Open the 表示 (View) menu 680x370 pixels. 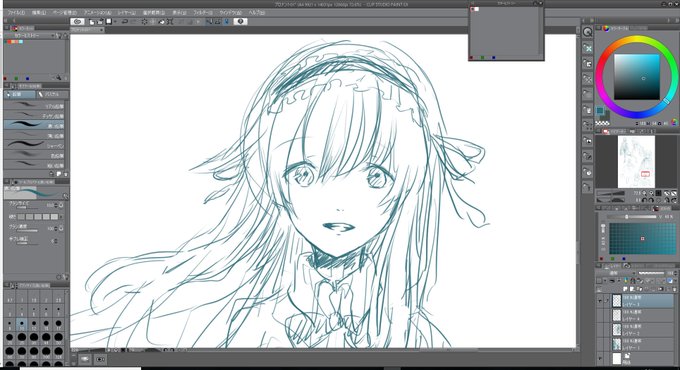click(x=179, y=13)
